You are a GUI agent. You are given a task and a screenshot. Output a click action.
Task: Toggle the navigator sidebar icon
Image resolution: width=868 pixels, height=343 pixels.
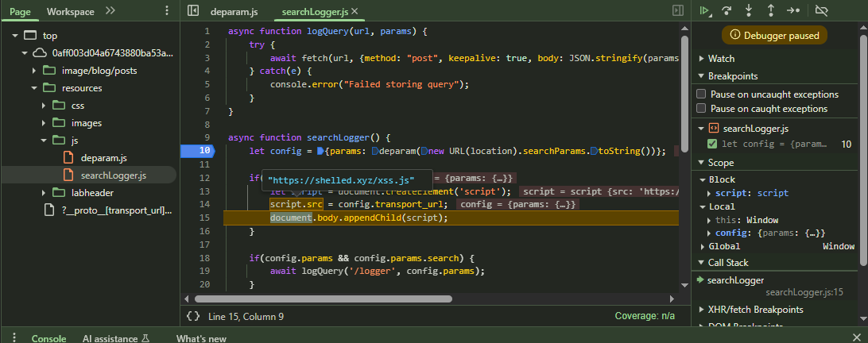192,10
